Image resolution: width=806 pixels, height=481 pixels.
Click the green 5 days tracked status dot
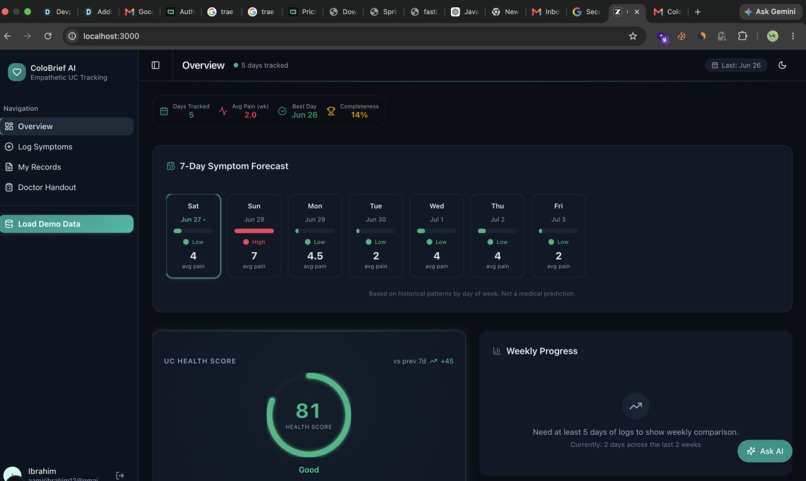click(235, 65)
